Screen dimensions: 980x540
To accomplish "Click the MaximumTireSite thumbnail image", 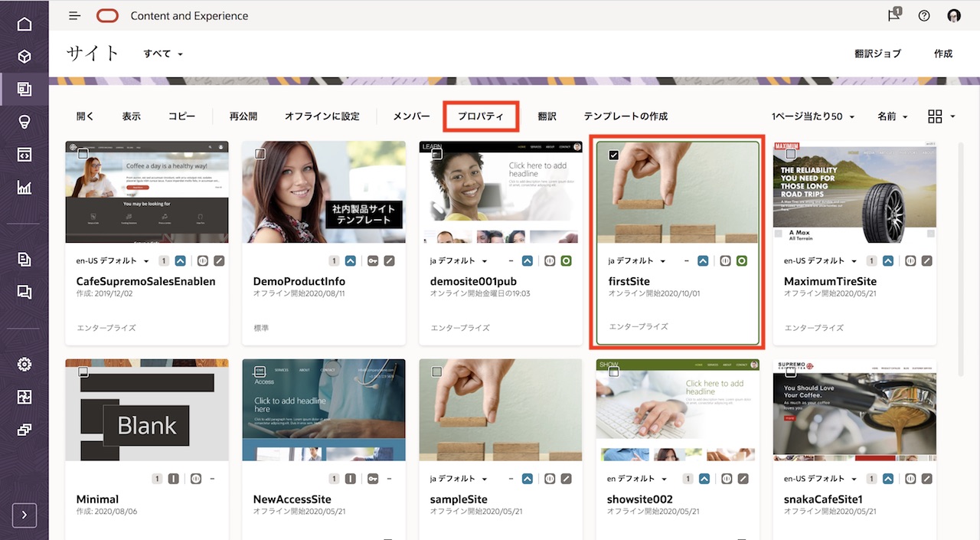I will (854, 191).
